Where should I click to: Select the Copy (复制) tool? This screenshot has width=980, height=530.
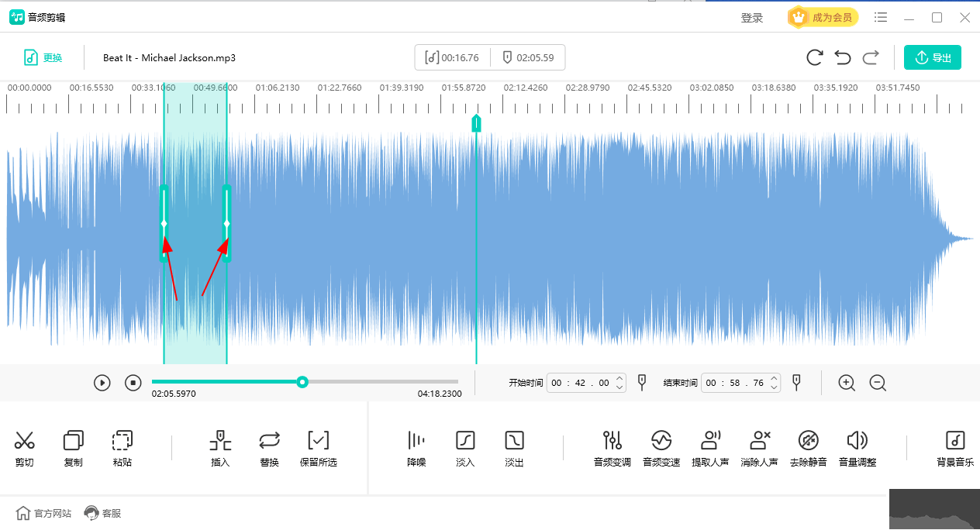pos(74,442)
